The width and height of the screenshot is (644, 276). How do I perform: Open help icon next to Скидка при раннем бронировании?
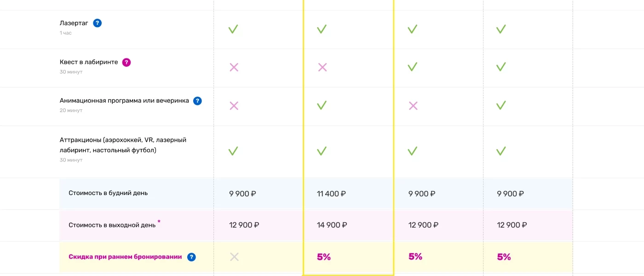(x=191, y=257)
